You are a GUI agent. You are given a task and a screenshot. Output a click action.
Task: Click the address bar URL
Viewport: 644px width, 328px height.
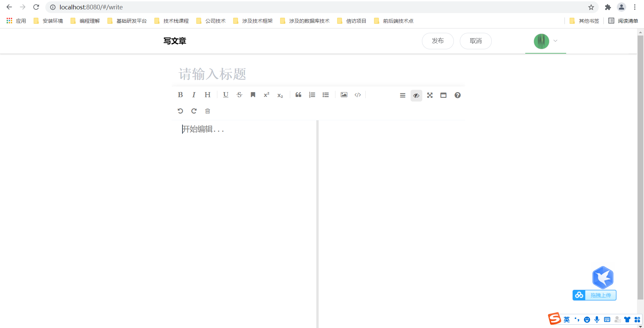pyautogui.click(x=91, y=7)
